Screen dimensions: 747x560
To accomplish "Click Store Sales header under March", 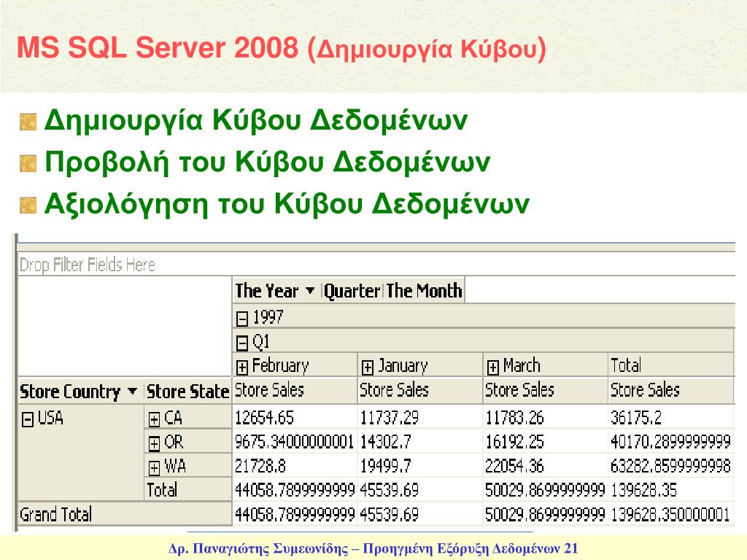I will click(545, 390).
